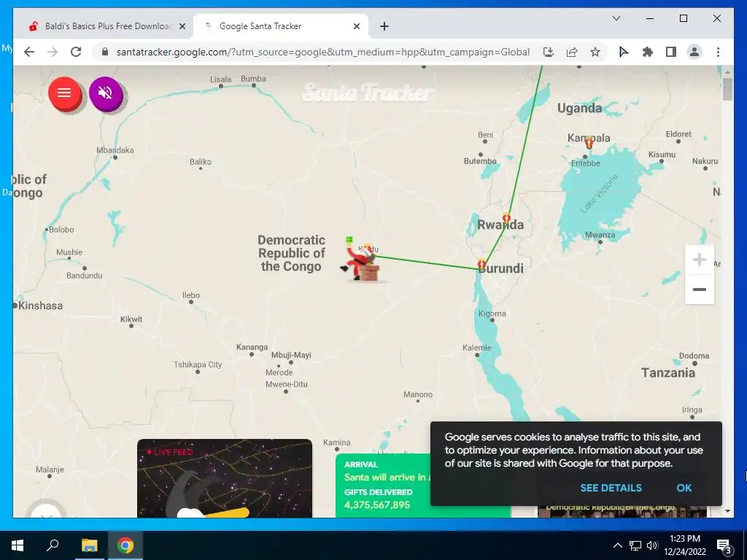Open the Extensions puzzle icon
Image resolution: width=747 pixels, height=560 pixels.
click(648, 52)
